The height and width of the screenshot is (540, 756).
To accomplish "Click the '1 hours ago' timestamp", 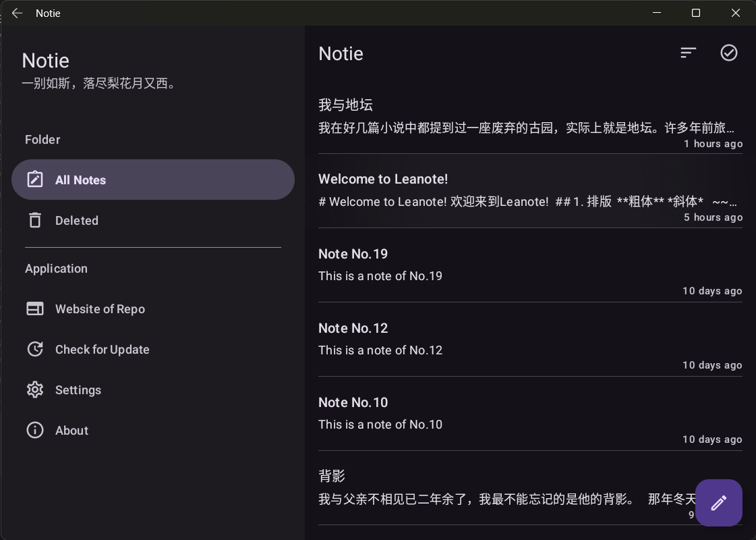I will click(x=713, y=144).
